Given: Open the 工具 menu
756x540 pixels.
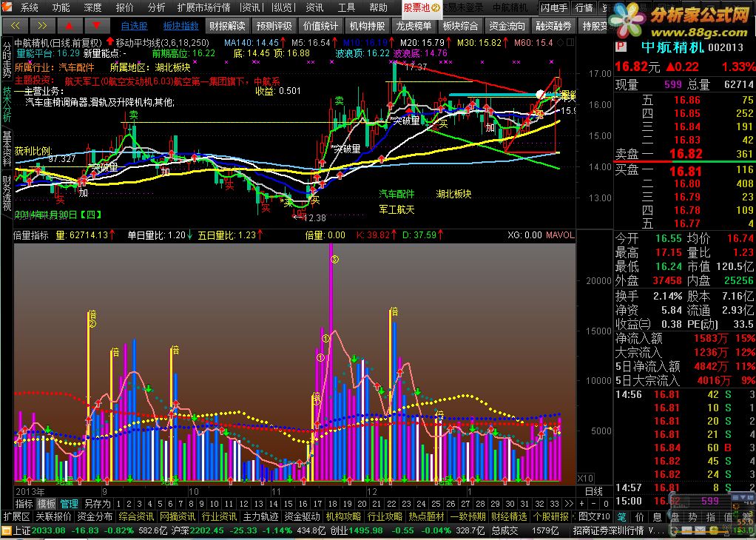Looking at the screenshot, I should [346, 7].
